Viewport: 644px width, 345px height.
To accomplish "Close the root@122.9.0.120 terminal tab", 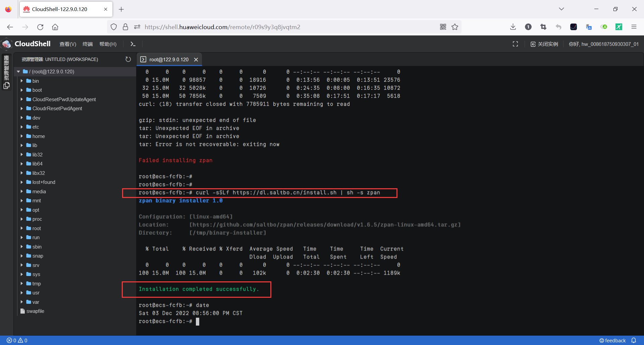I will coord(196,60).
